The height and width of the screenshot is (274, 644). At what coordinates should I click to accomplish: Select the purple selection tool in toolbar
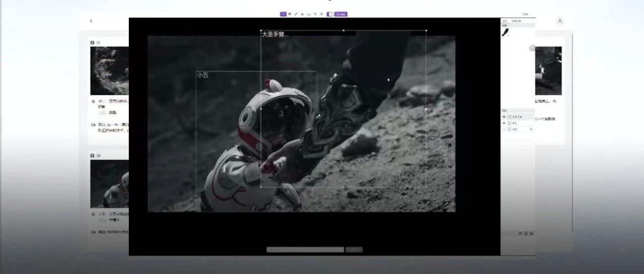[283, 14]
